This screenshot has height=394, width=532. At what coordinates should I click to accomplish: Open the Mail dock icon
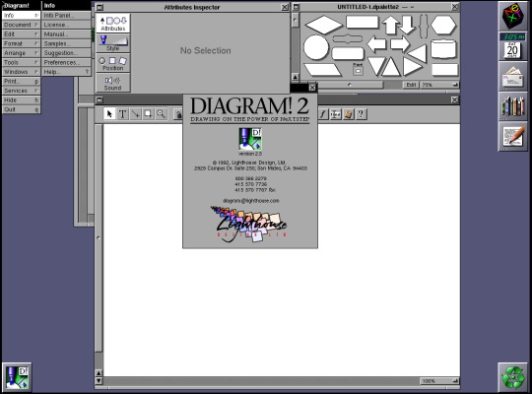(x=512, y=77)
